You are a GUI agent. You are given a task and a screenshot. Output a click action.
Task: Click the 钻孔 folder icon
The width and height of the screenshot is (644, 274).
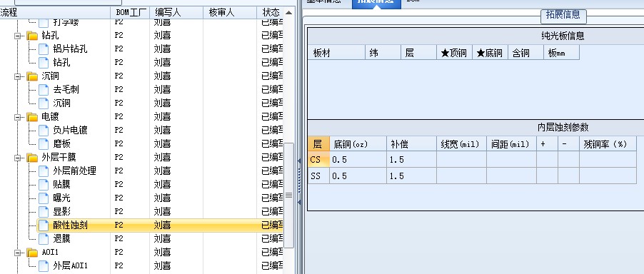[32, 36]
